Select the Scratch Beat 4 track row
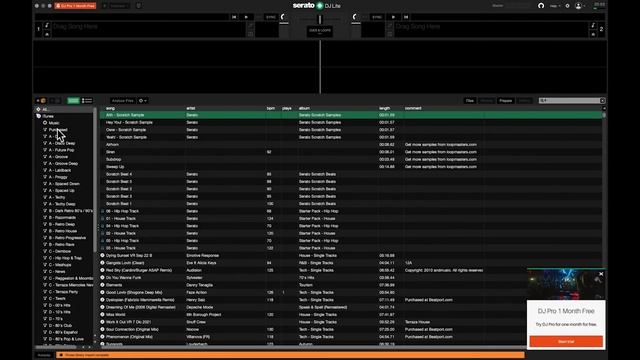This screenshot has height=360, width=640. 351,174
